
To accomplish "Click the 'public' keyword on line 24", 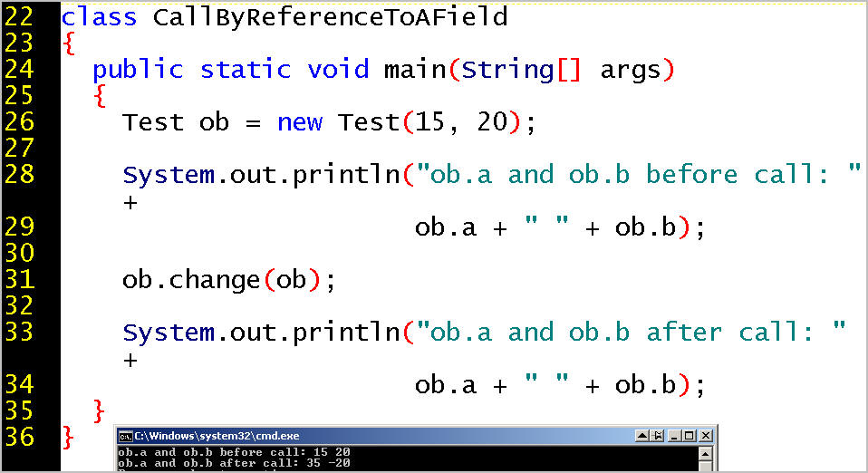I will pos(138,71).
